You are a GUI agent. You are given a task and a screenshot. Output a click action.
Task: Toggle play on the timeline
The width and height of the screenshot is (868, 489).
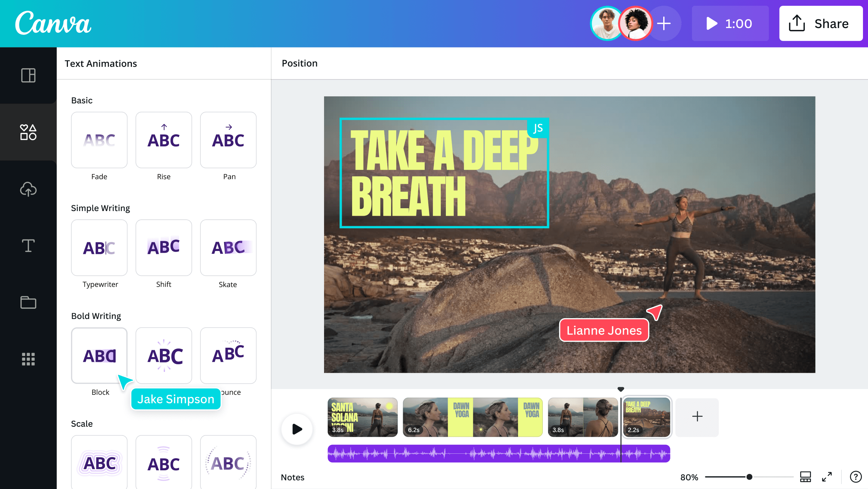pos(296,429)
